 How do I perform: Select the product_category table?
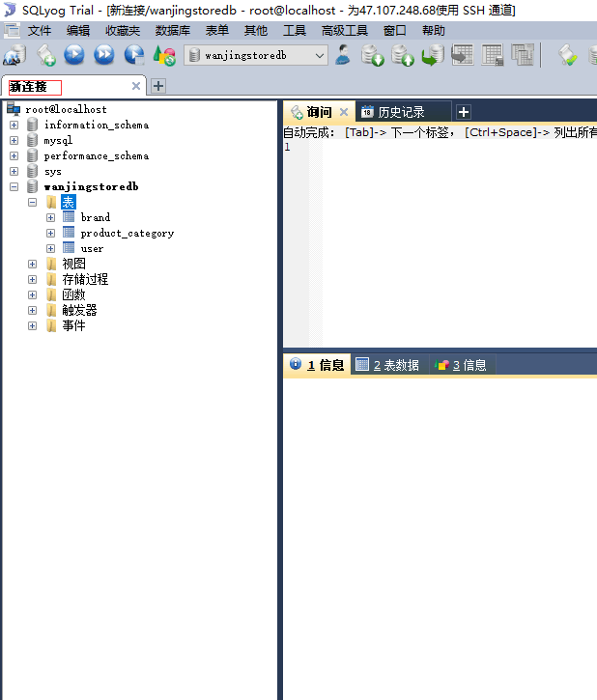128,234
